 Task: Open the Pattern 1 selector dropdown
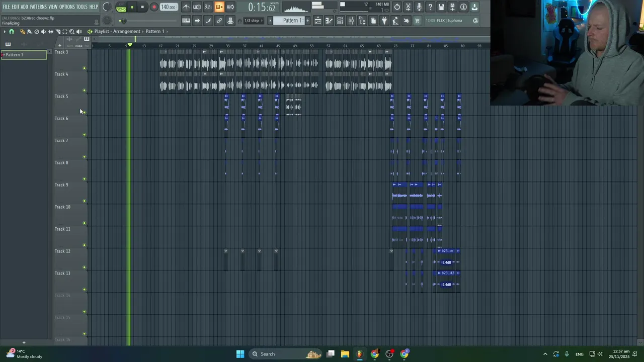(291, 21)
